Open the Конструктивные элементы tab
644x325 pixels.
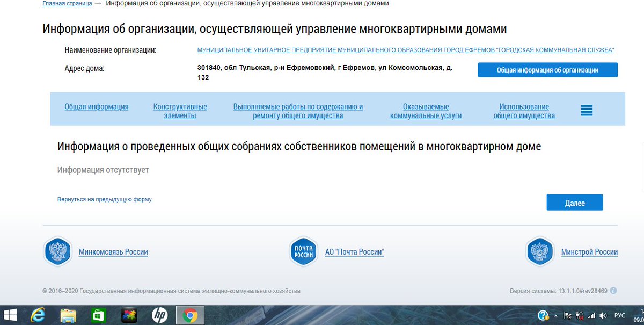(180, 111)
